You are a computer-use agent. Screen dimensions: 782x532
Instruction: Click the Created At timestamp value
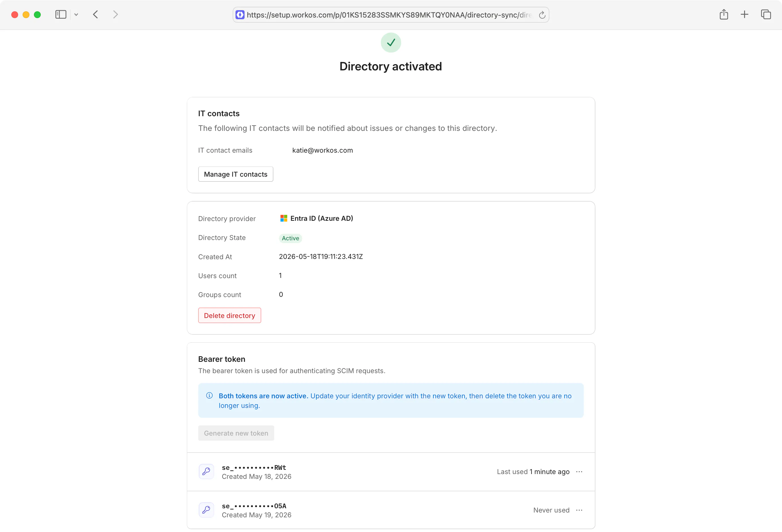(321, 256)
